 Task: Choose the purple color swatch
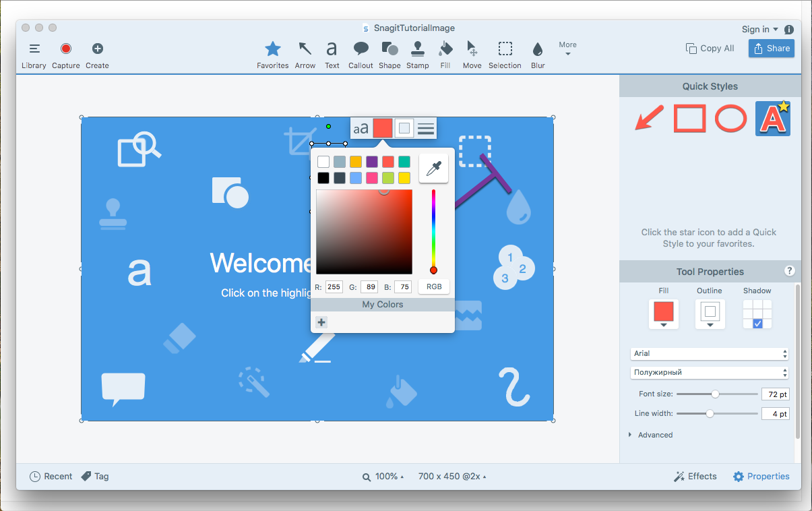coord(372,162)
